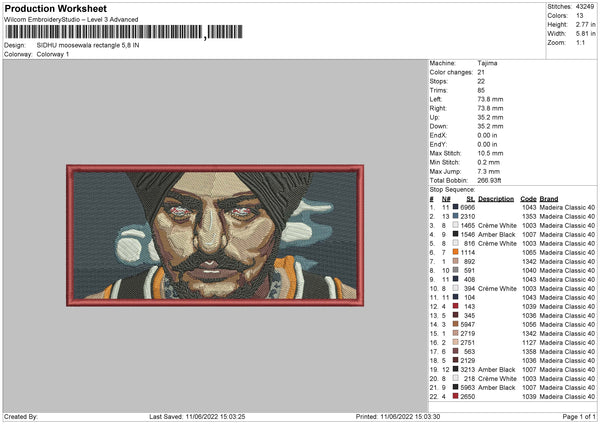
Task: Click the Trims value '85'
Action: (481, 90)
